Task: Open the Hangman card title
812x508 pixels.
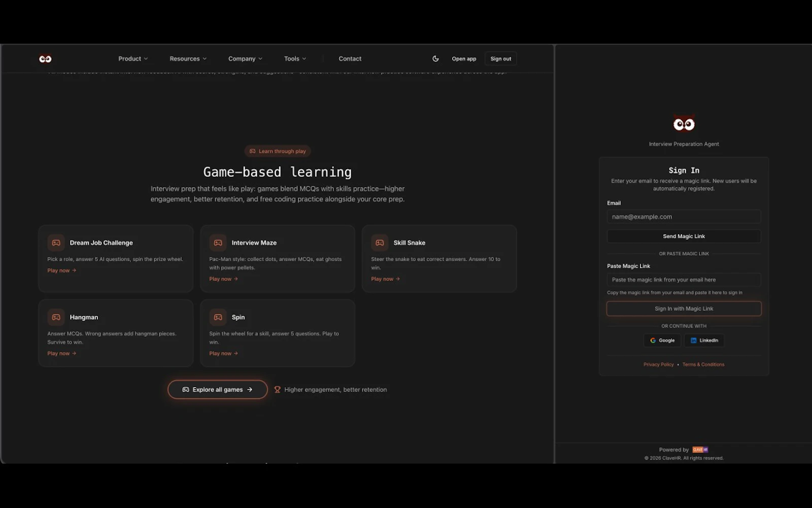Action: [x=84, y=317]
